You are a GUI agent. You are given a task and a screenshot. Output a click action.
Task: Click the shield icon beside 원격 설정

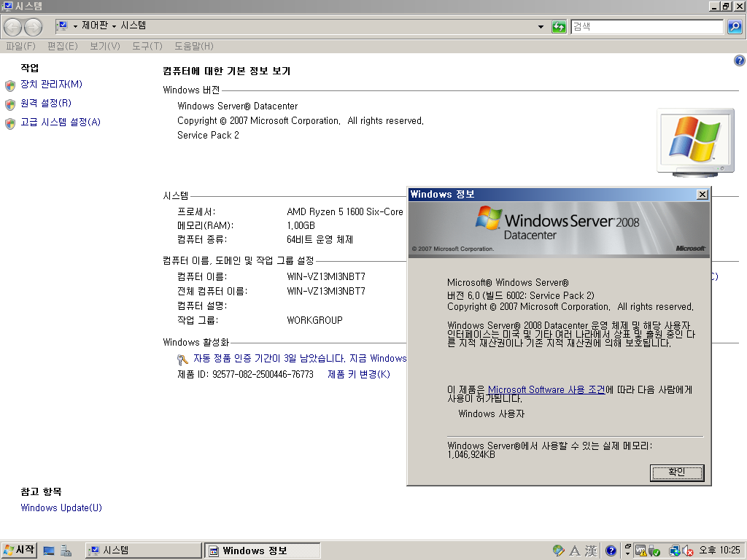pyautogui.click(x=10, y=104)
